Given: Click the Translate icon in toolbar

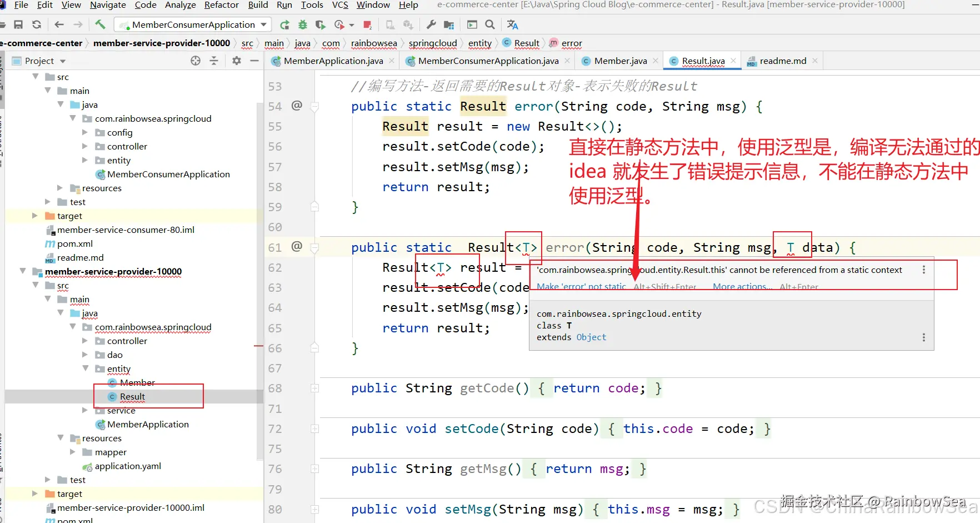Looking at the screenshot, I should (512, 25).
